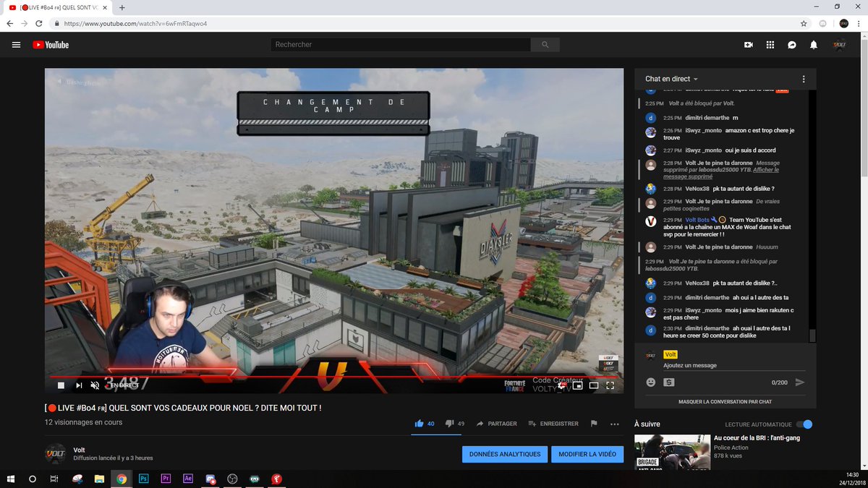Image resolution: width=868 pixels, height=488 pixels.
Task: Click the browser address bar URL
Action: 135,23
